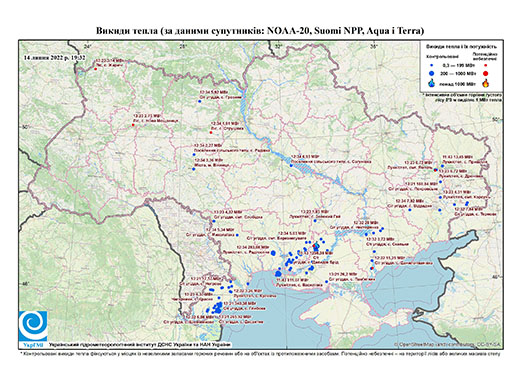Click the large red circle legend symbol
520x368 pixels.
(x=486, y=73)
